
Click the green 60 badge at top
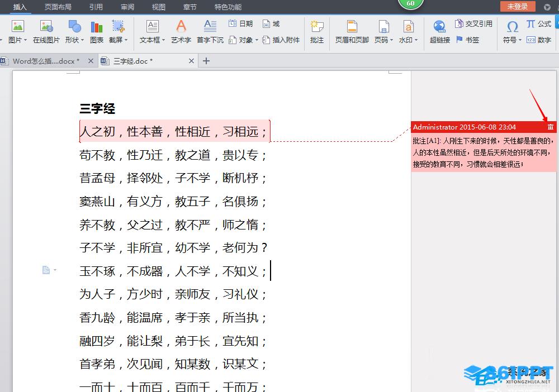(411, 3)
